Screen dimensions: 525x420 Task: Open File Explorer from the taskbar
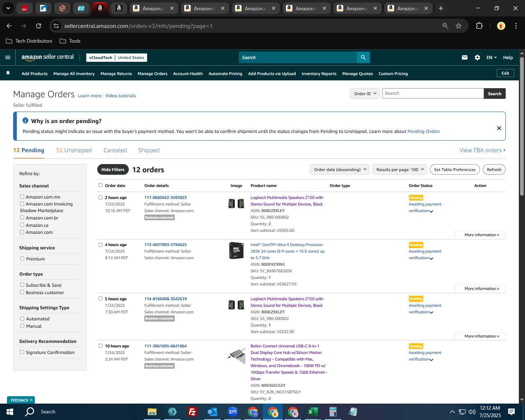pos(152,412)
